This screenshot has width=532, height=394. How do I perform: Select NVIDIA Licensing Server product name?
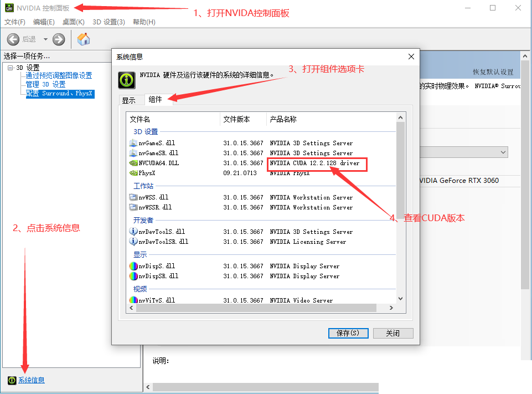(x=308, y=242)
